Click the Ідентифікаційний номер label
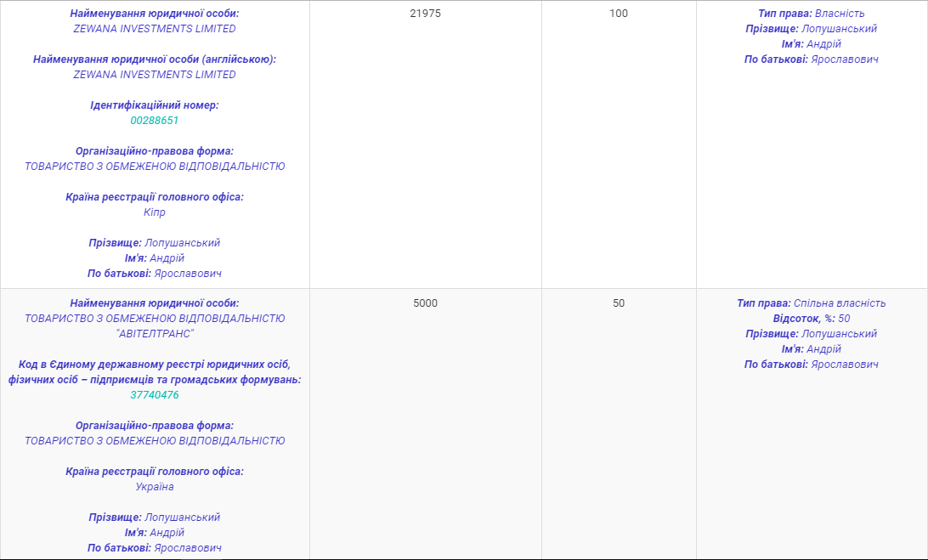The height and width of the screenshot is (560, 928). tap(154, 105)
